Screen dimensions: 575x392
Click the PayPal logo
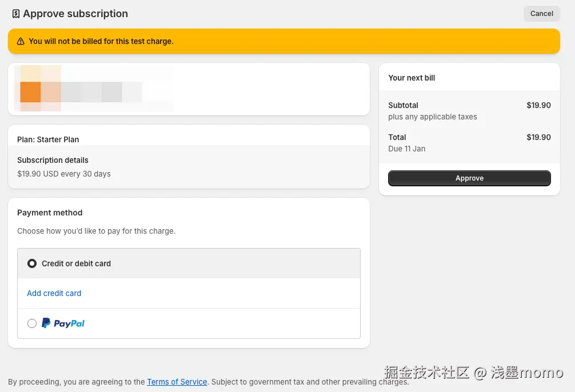[x=63, y=323]
